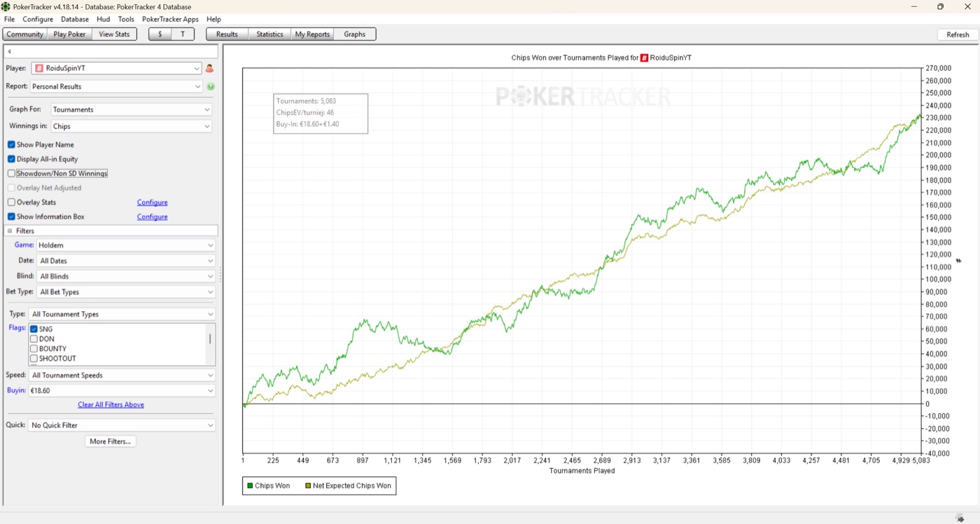Click the information box on the graph
980x524 pixels.
tap(321, 113)
